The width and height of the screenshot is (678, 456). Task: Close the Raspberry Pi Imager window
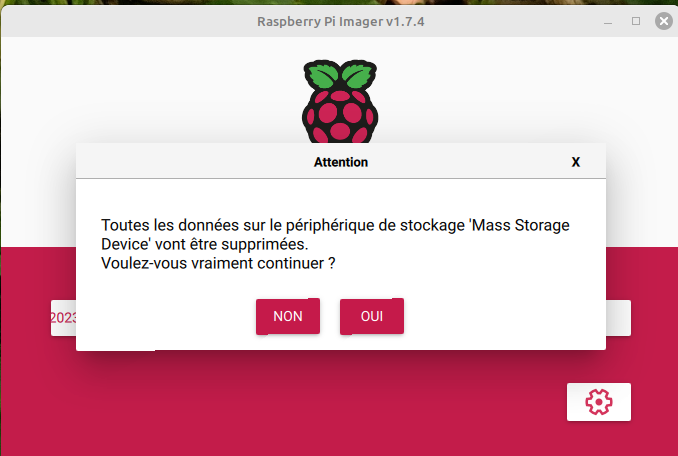pyautogui.click(x=664, y=21)
